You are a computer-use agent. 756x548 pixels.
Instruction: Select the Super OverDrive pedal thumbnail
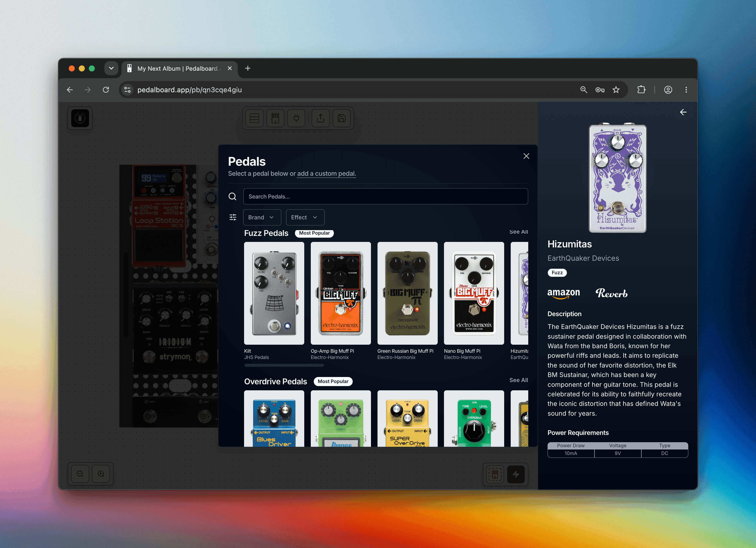pos(407,419)
